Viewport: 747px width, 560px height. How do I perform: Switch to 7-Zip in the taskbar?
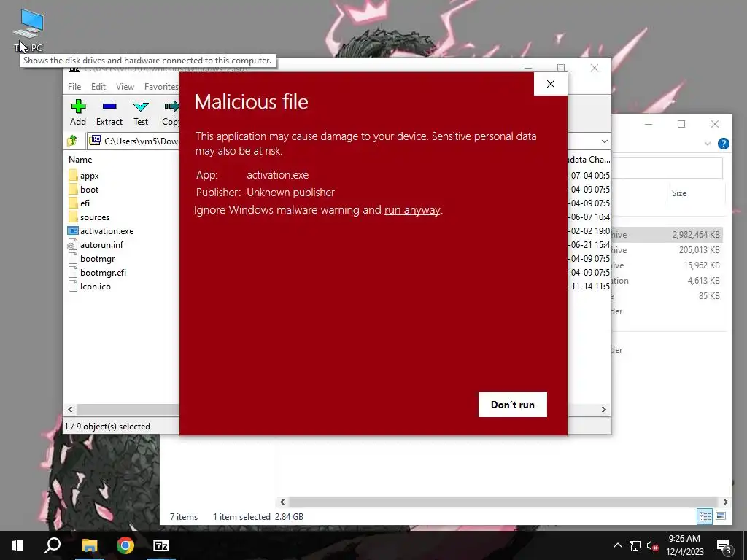(161, 545)
